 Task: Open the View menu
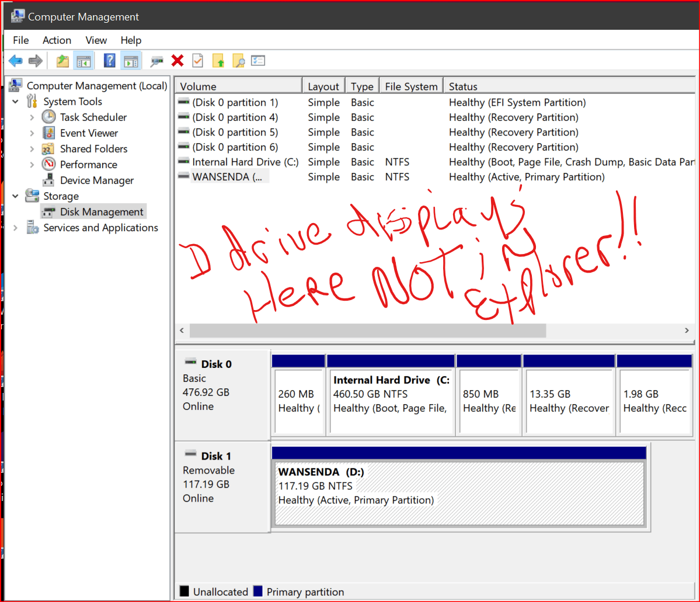96,40
